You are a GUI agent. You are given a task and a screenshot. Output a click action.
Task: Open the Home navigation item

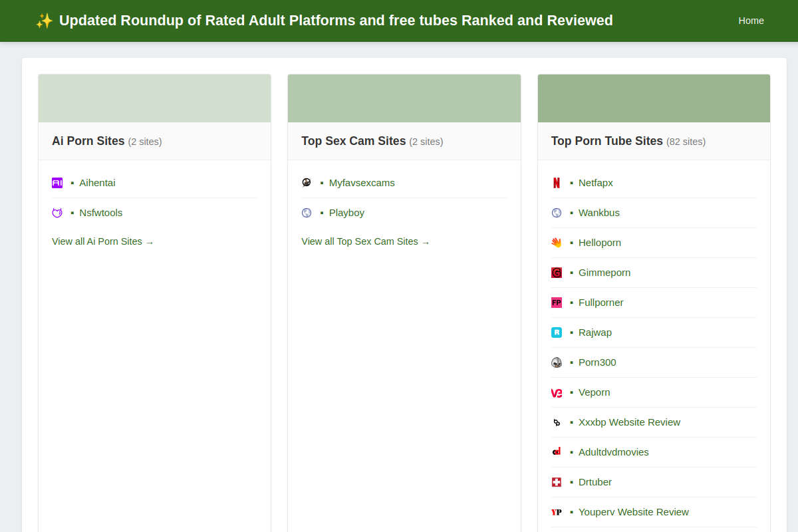(x=751, y=21)
